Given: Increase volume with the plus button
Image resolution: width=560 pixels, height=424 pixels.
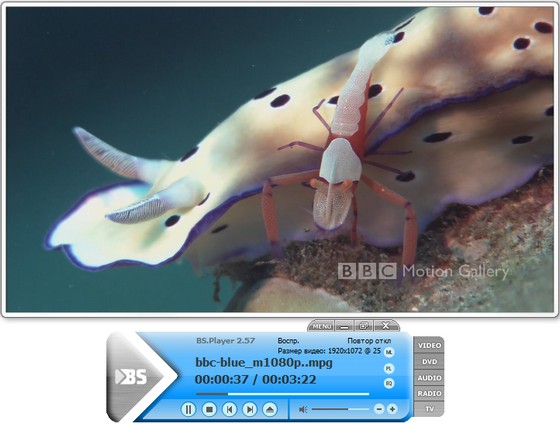Looking at the screenshot, I should (x=392, y=409).
